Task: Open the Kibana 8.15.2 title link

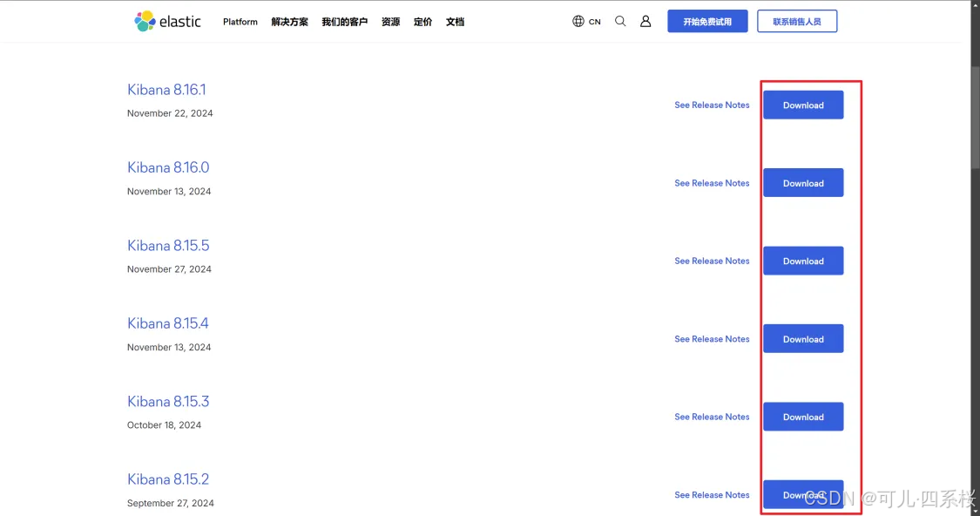Action: click(167, 479)
